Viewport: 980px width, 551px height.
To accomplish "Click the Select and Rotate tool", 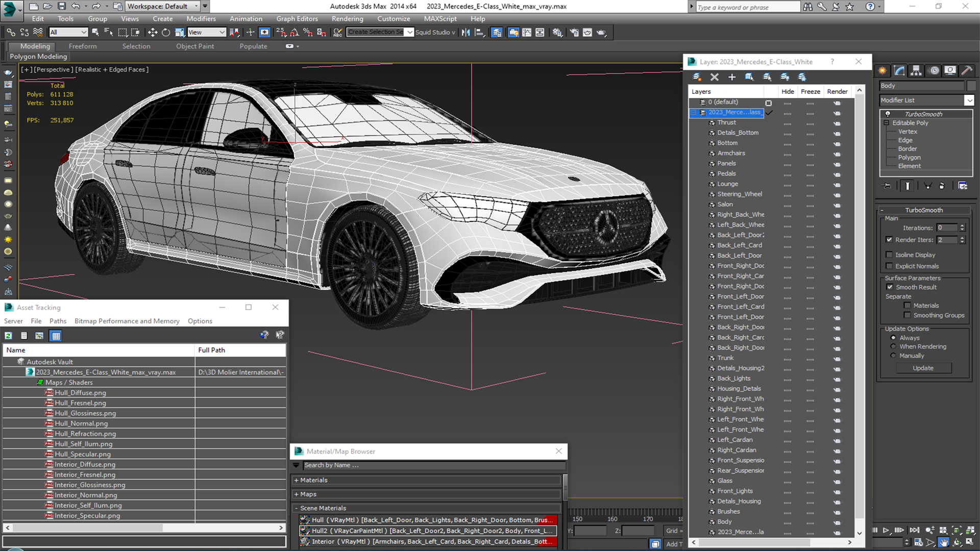I will tap(165, 32).
